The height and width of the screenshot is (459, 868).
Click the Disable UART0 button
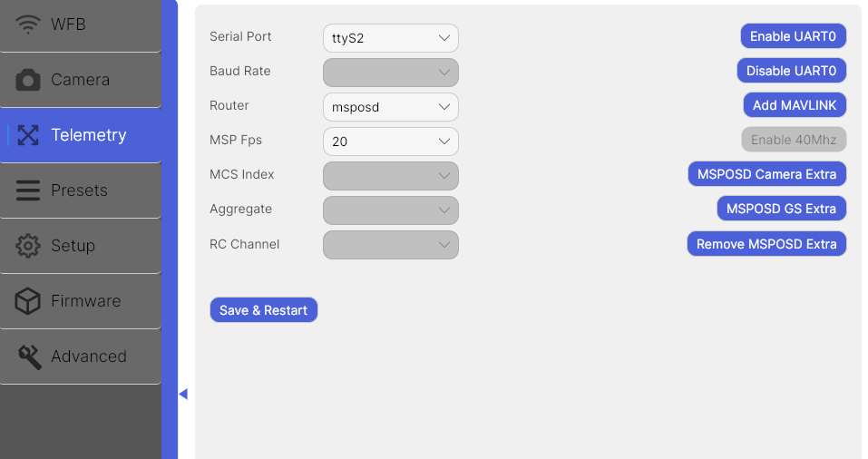click(792, 71)
